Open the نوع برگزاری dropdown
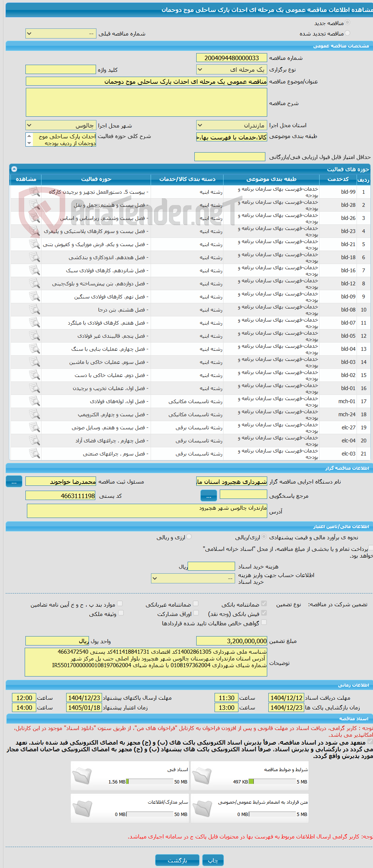This screenshot has width=373, height=868. pos(232,70)
